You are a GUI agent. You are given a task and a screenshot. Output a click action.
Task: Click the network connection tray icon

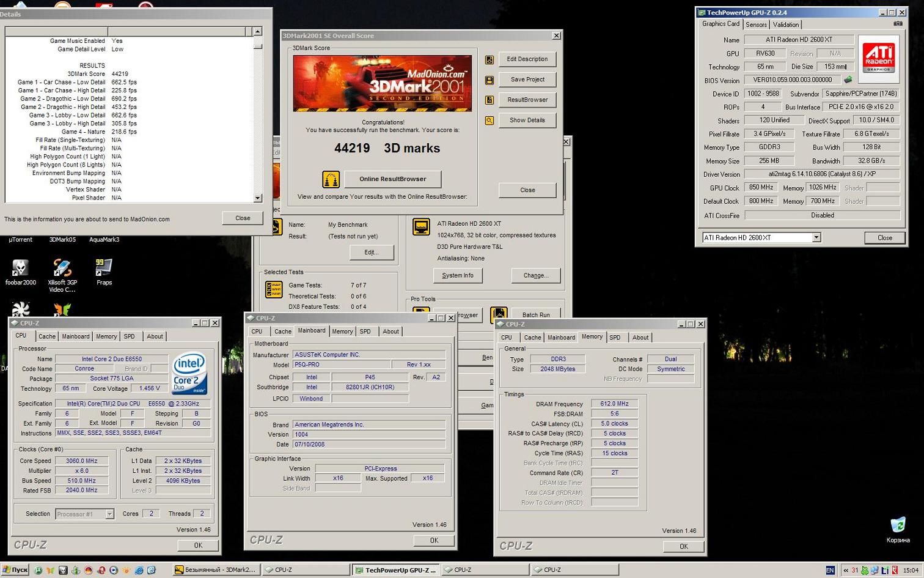tap(875, 570)
